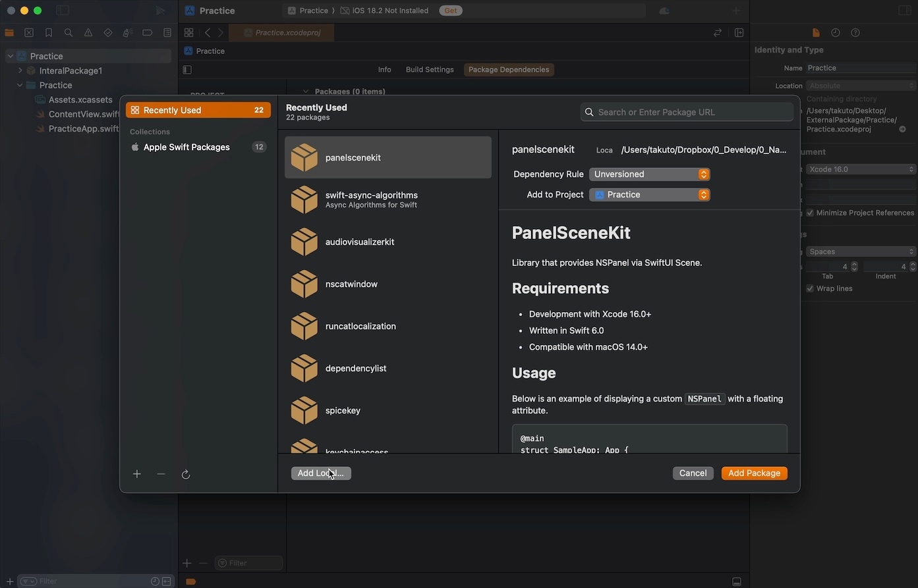Refresh package collections icon

coord(186,474)
